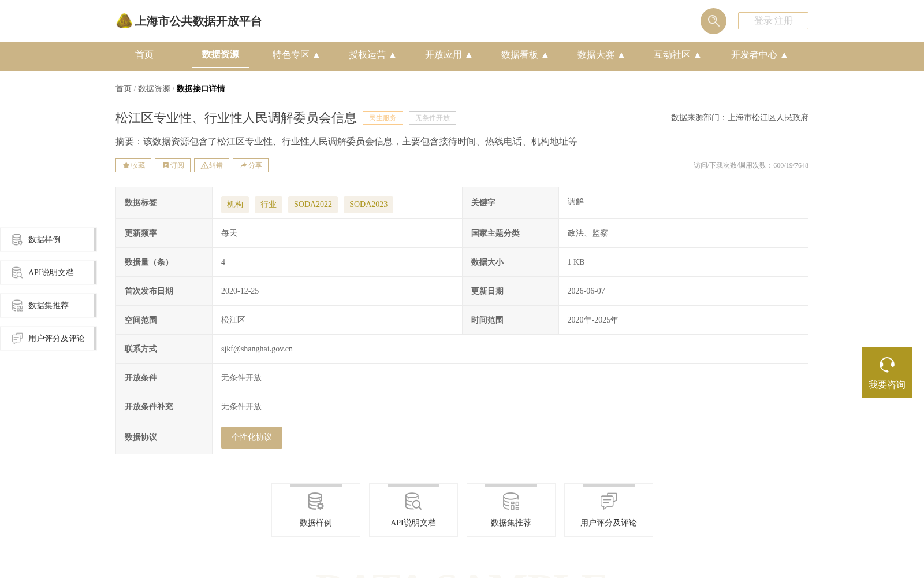Expand the 数据大赛 menu
The width and height of the screenshot is (924, 578).
601,55
